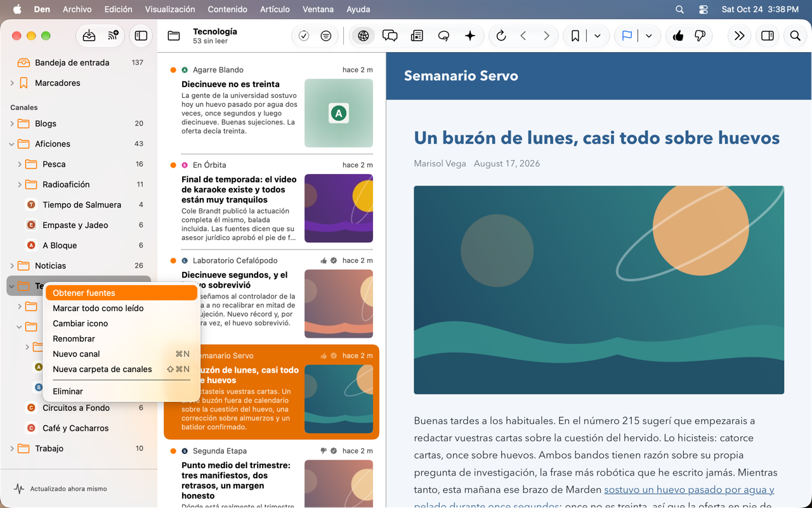Viewport: 812px width, 508px height.
Task: Expand the Marcadores section
Action: point(12,83)
